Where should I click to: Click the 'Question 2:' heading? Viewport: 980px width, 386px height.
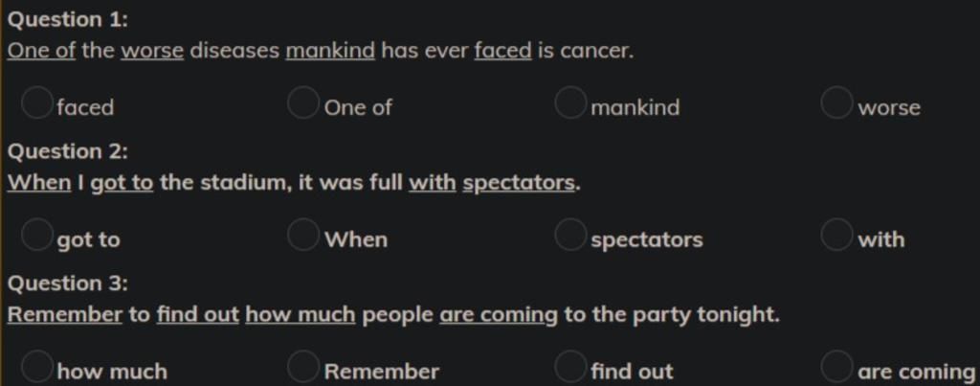[68, 152]
